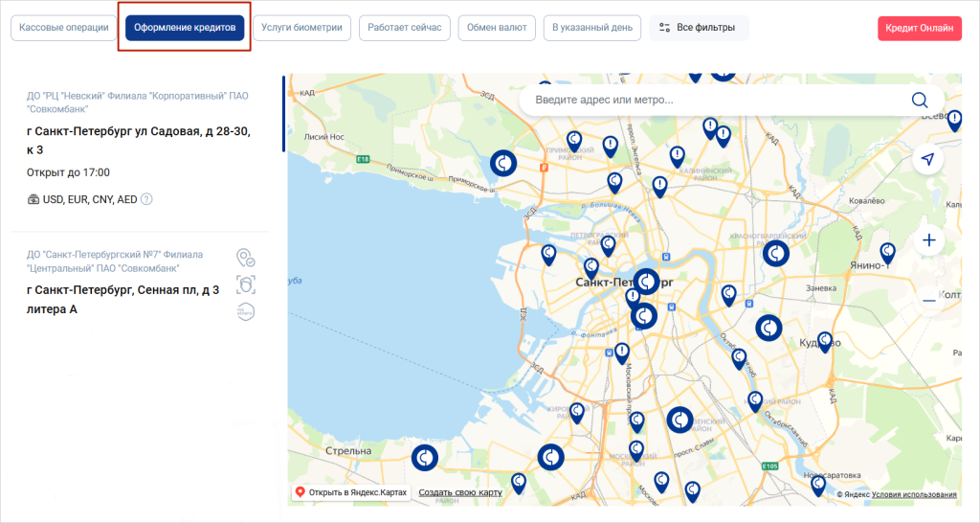Open map in Яндекс.Картах
Screen dimensions: 980x523
pos(351,492)
